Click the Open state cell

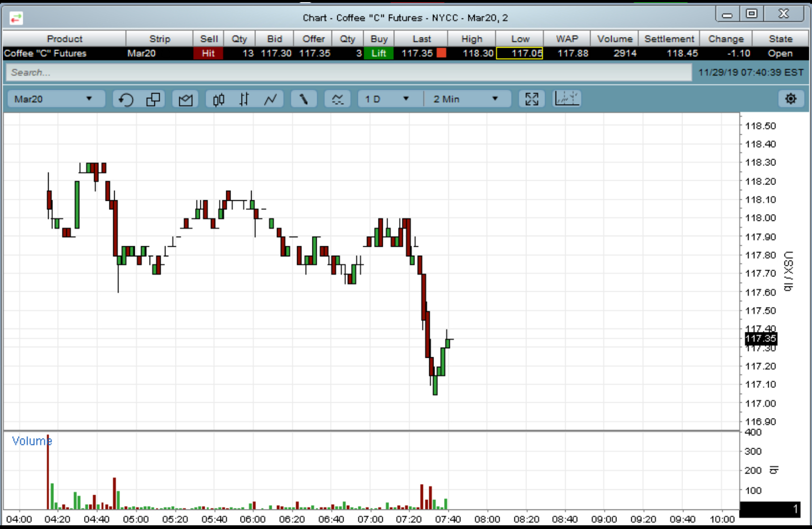(780, 53)
